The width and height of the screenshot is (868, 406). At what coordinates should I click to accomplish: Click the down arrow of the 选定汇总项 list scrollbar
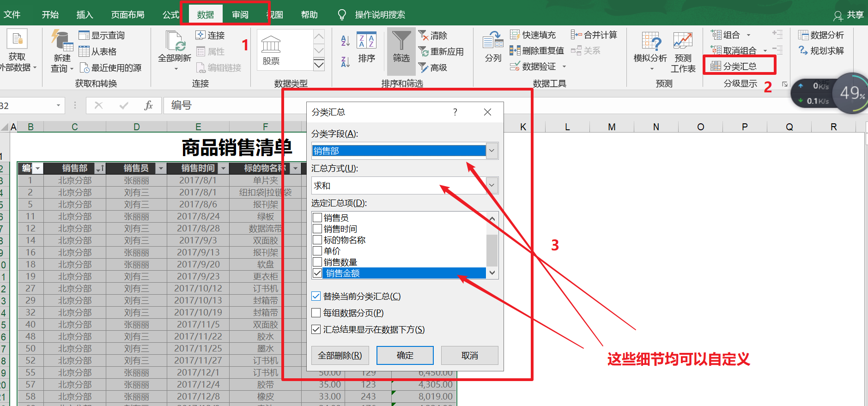492,273
